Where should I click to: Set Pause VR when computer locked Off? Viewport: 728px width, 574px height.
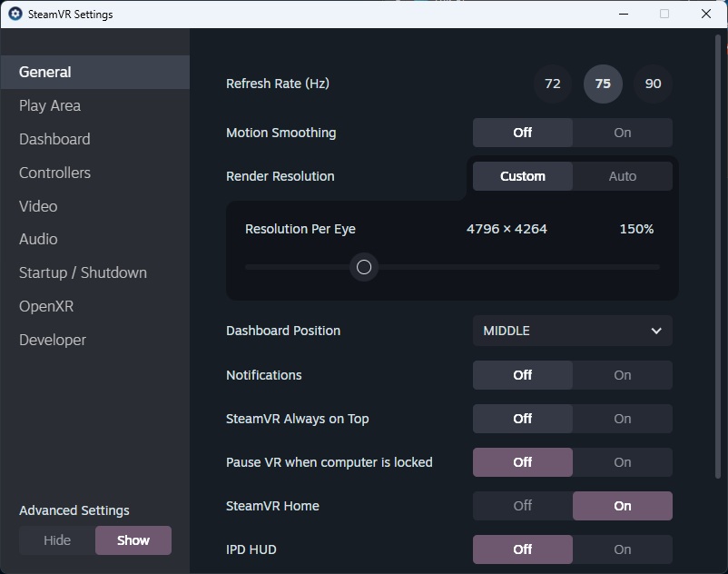(523, 462)
